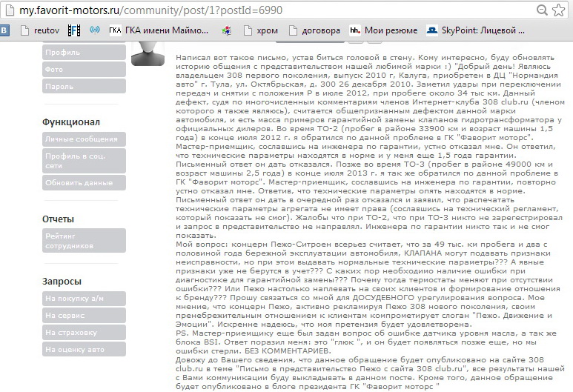Screen dimensions: 573x392
Task: Open Рейтинг сотрудников report
Action: coord(84,240)
